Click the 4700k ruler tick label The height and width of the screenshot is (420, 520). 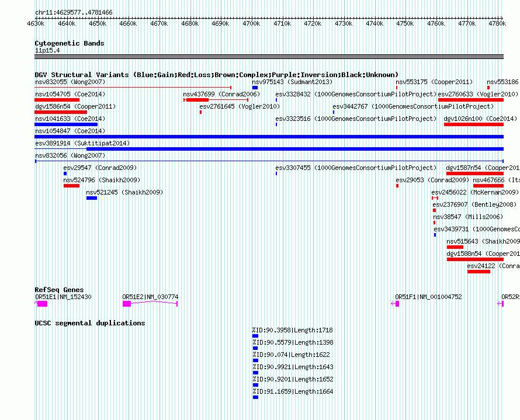[251, 23]
